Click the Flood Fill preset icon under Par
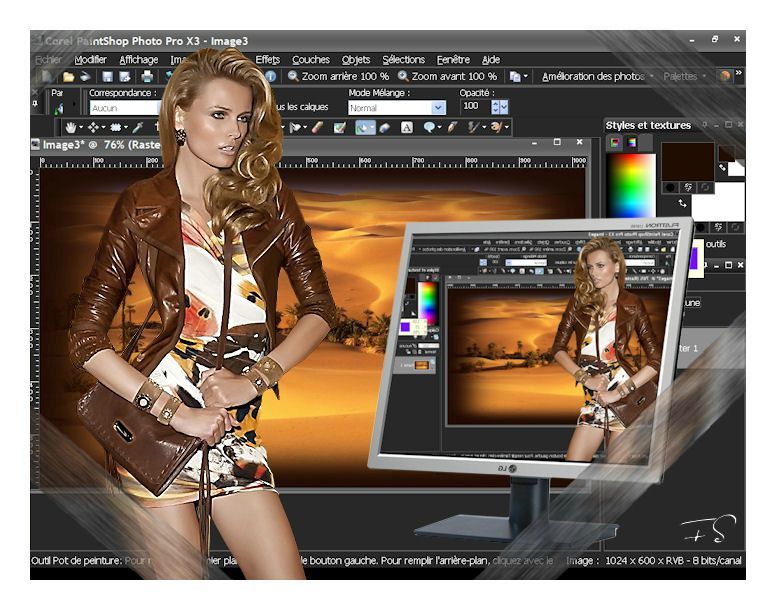 click(59, 108)
